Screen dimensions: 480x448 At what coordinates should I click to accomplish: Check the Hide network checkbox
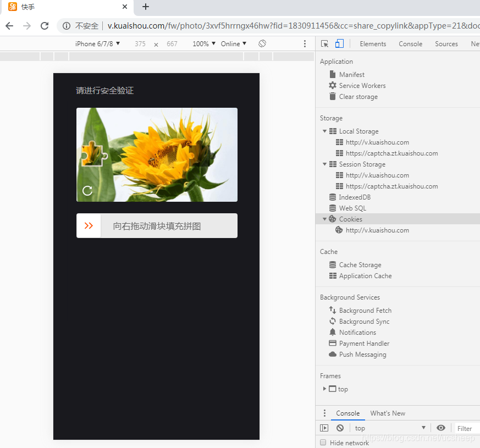[323, 442]
